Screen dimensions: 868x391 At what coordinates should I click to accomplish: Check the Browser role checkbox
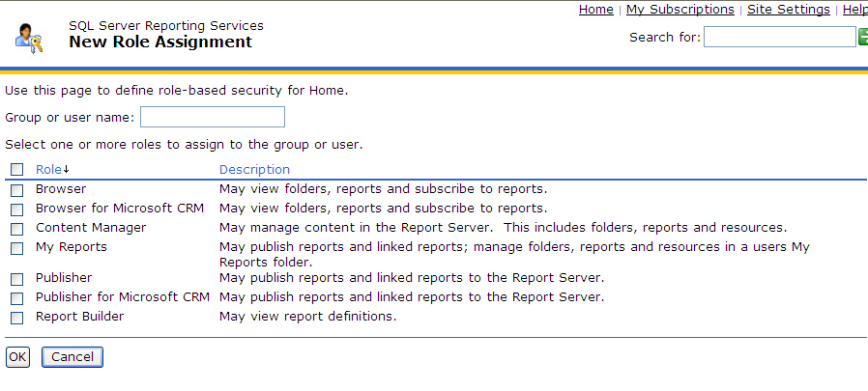pos(16,190)
